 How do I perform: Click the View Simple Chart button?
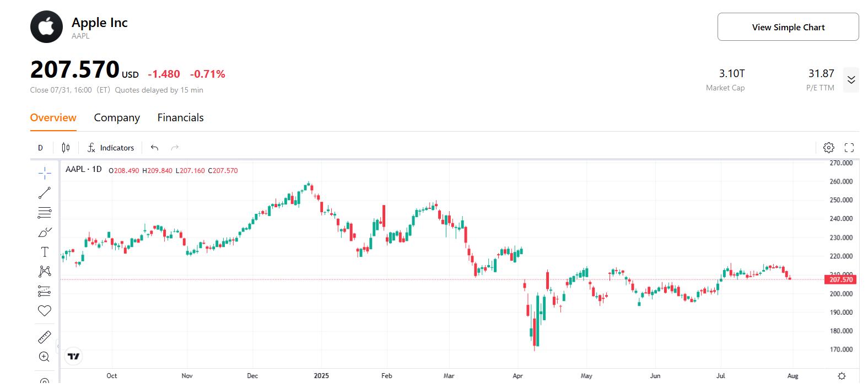coord(788,27)
